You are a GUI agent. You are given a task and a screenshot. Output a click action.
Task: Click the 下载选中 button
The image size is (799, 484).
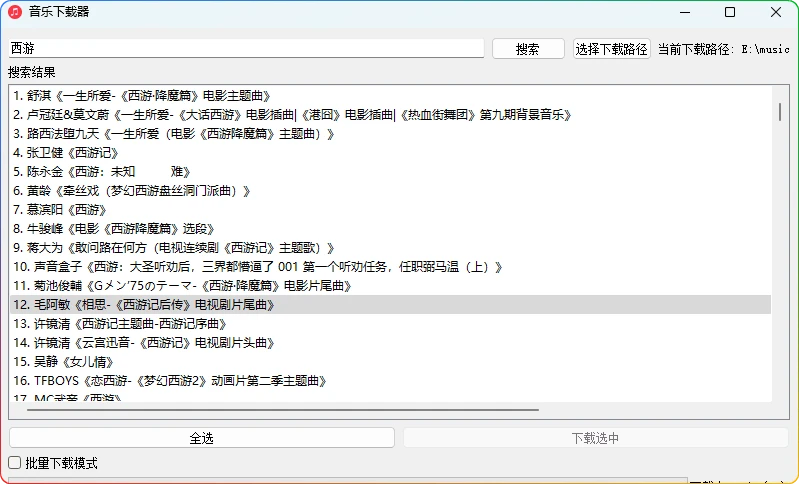[x=595, y=438]
